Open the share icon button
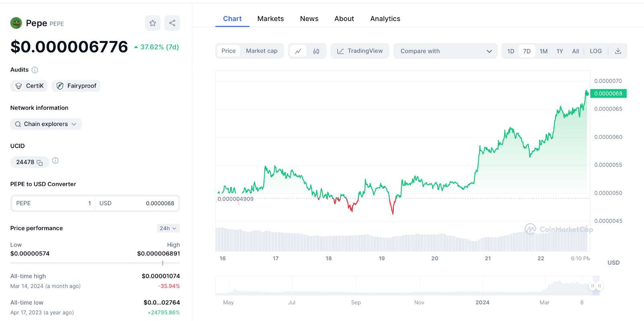This screenshot has width=644, height=321. pos(172,23)
